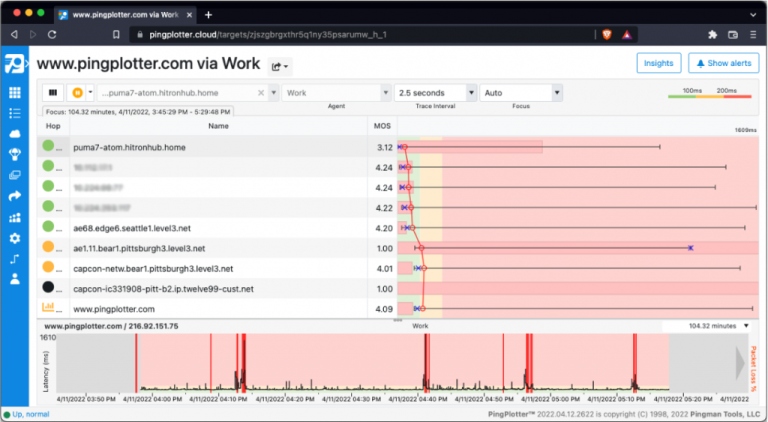768x422 pixels.
Task: Open browser extensions puzzle icon
Action: point(712,34)
